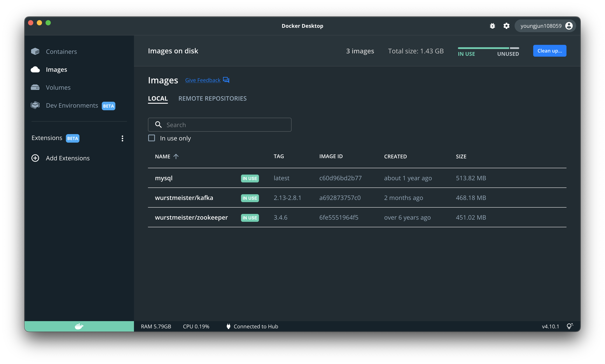
Task: Click the lightbulb tips icon
Action: [569, 326]
